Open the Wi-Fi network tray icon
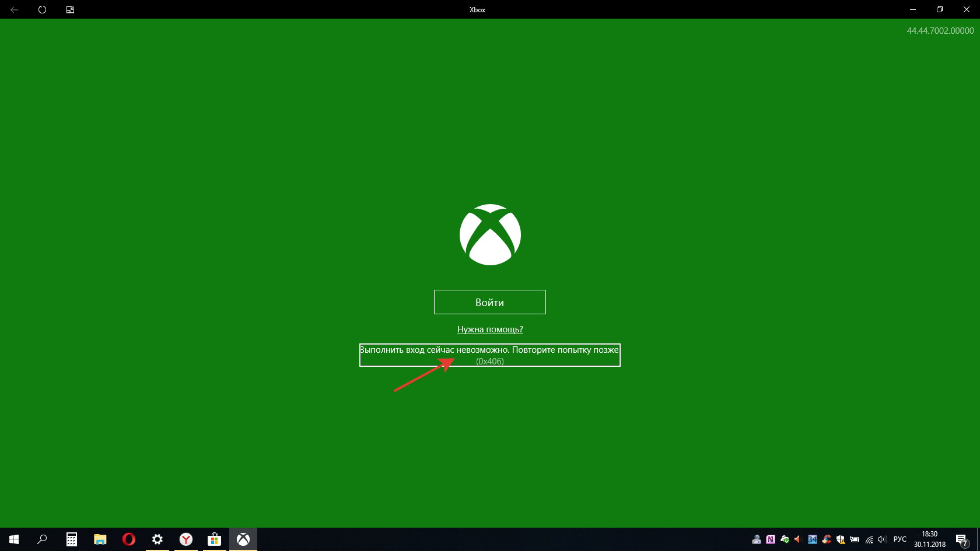 click(869, 539)
